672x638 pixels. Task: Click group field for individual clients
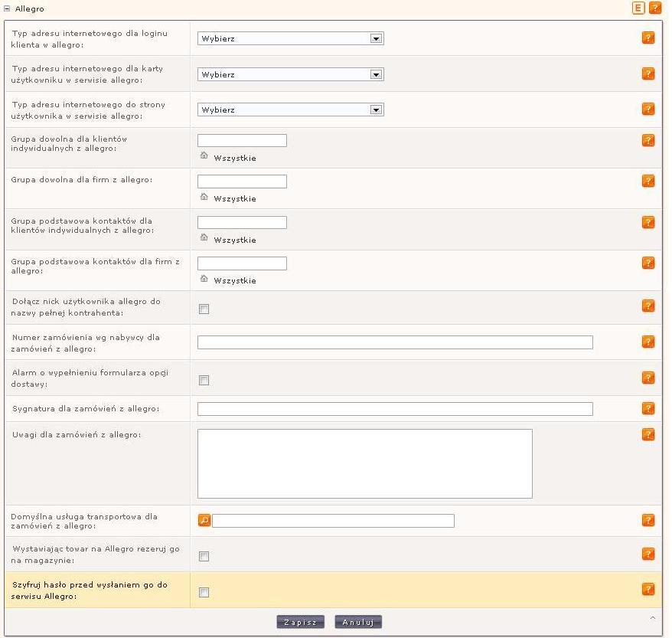242,140
